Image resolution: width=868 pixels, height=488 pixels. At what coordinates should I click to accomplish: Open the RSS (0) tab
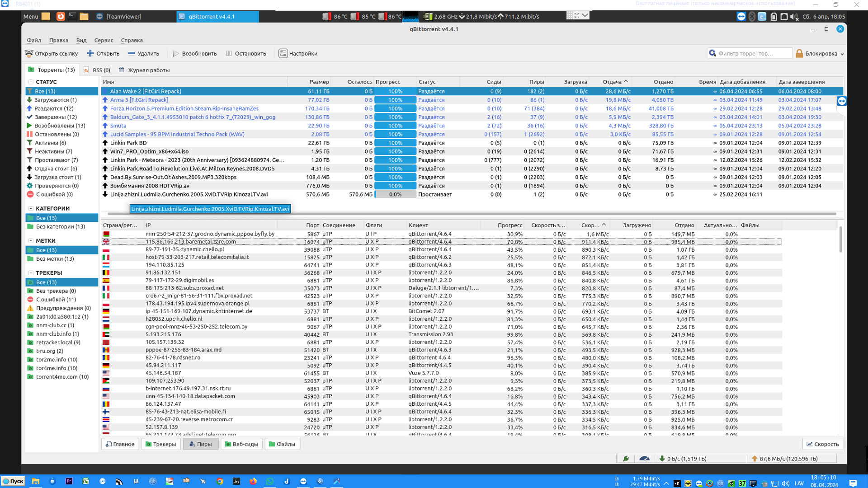click(97, 70)
